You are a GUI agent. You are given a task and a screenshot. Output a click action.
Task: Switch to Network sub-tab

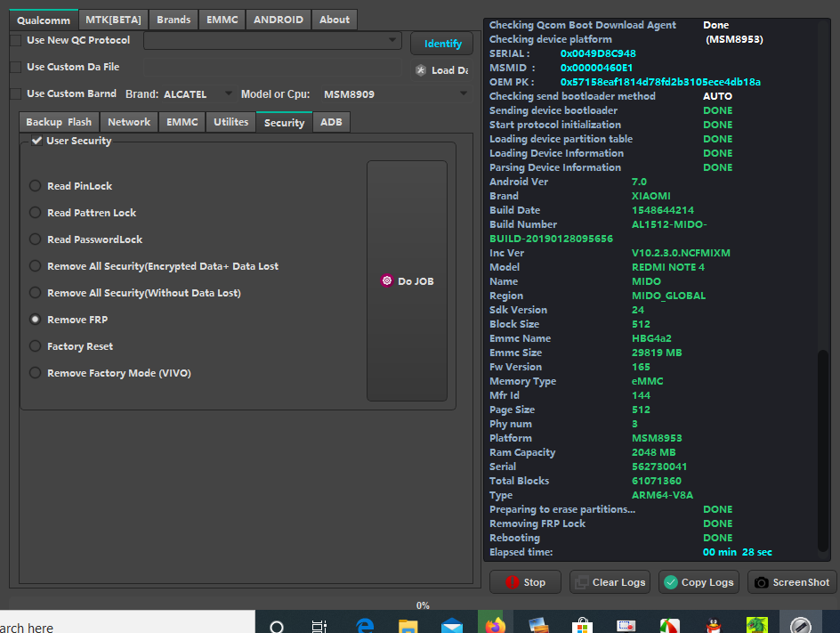click(x=129, y=122)
